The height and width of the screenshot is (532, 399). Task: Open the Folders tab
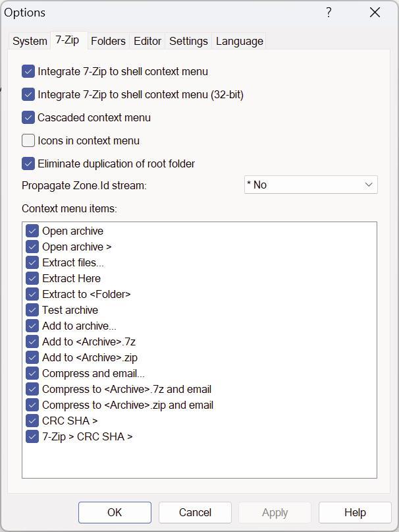pyautogui.click(x=108, y=41)
